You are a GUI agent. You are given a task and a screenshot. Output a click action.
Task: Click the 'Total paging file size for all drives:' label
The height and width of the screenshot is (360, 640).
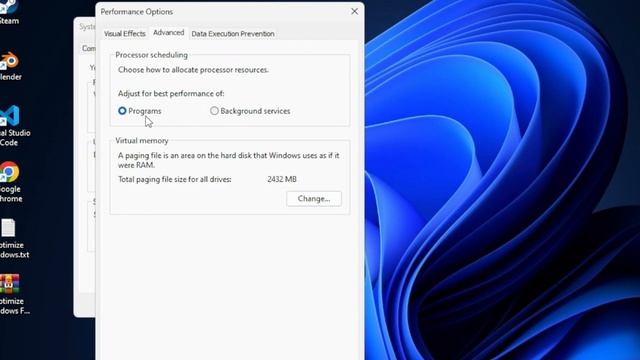175,179
